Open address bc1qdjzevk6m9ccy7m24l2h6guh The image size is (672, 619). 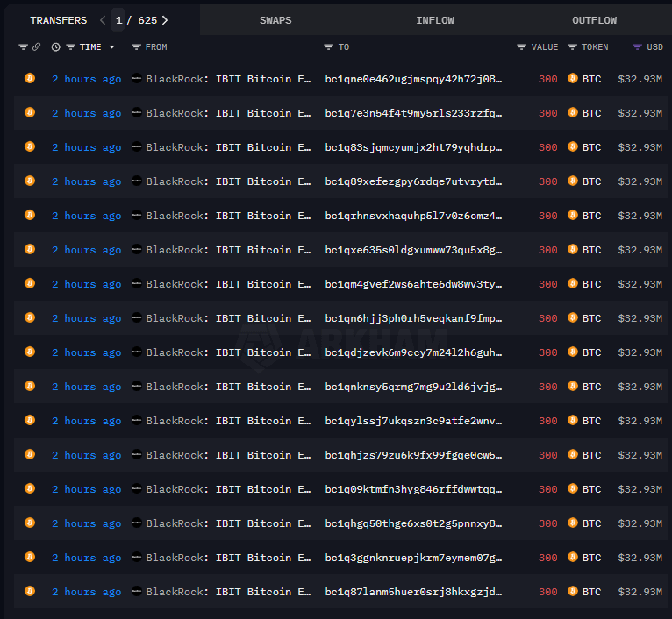413,352
